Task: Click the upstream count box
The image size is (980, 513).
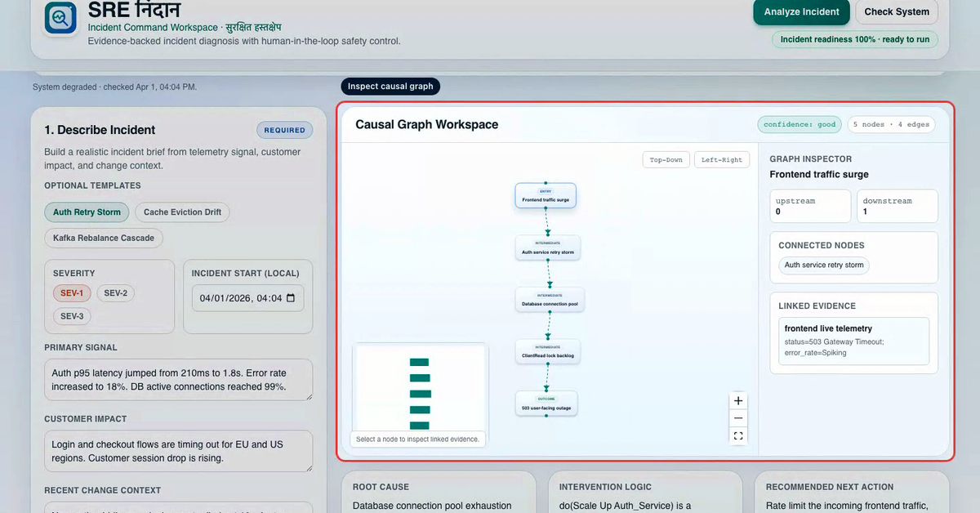Action: point(811,206)
